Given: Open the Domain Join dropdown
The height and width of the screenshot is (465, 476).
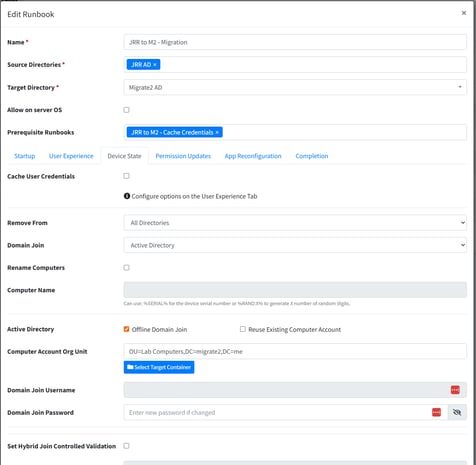Looking at the screenshot, I should [x=295, y=245].
